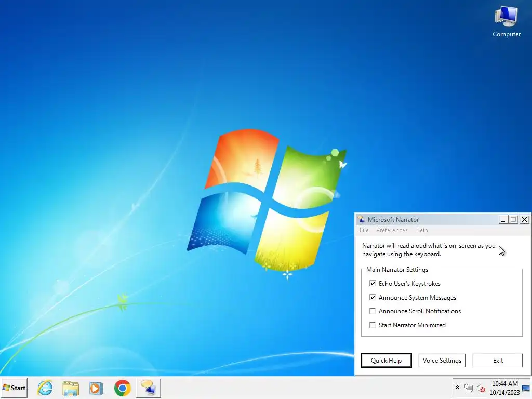
Task: Click the Microsoft Narrator title text
Action: pos(393,220)
